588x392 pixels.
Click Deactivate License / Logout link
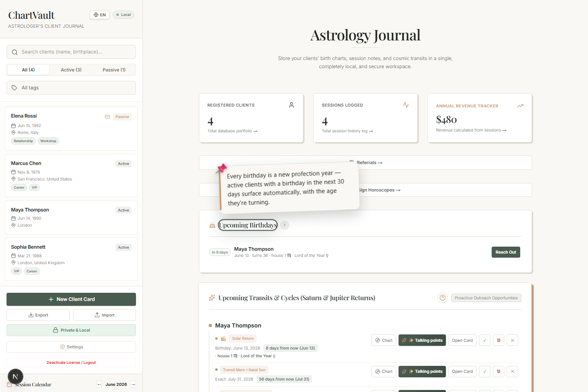(71, 363)
